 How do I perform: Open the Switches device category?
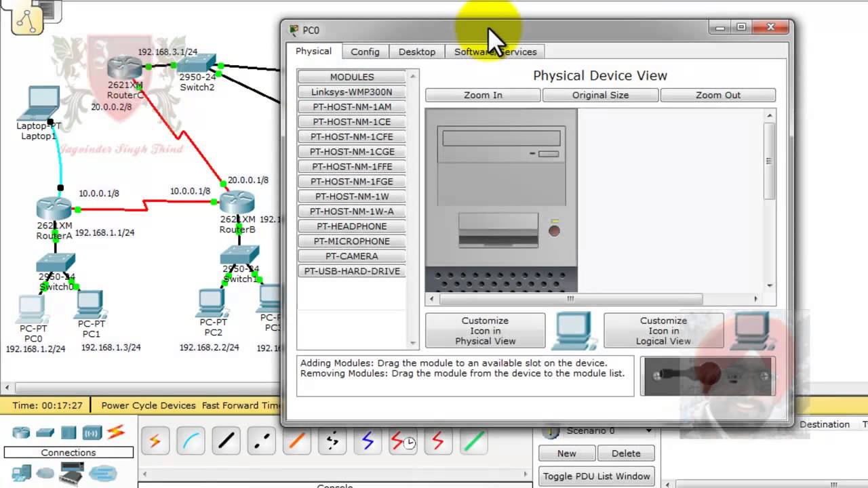45,432
